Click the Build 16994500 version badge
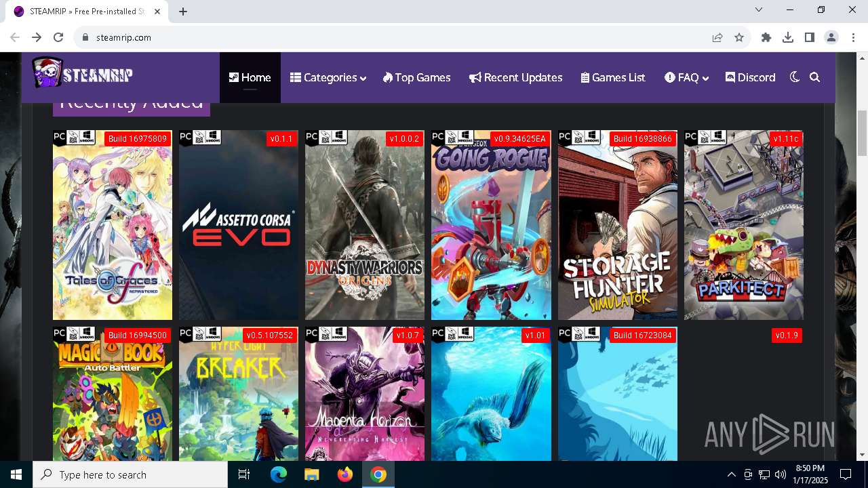 click(x=138, y=335)
